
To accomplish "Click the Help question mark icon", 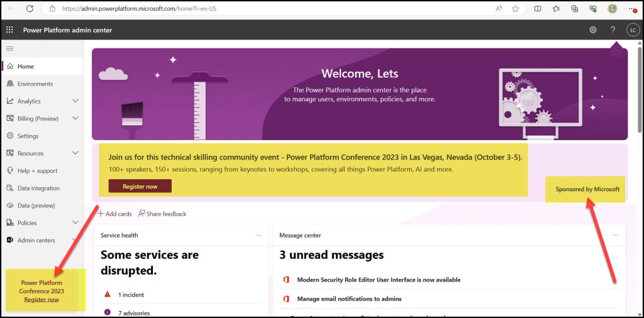I will coord(613,30).
